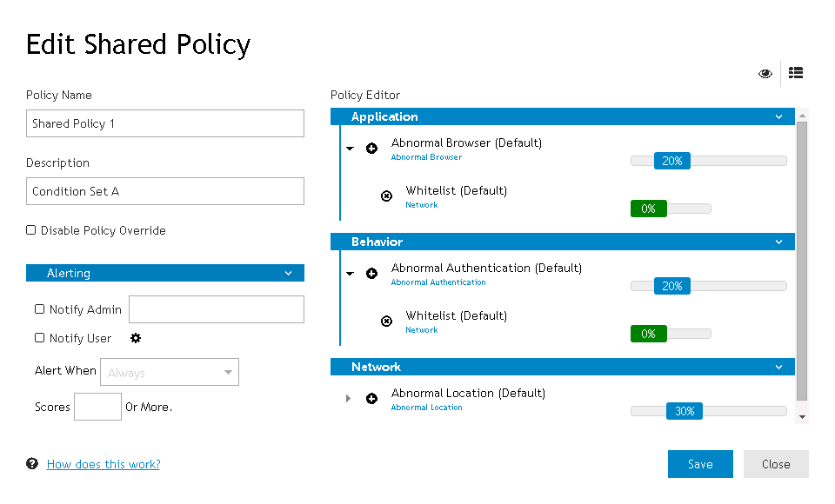The height and width of the screenshot is (504, 835).
Task: Collapse the Abnormal Browser tree arrow
Action: click(x=350, y=149)
